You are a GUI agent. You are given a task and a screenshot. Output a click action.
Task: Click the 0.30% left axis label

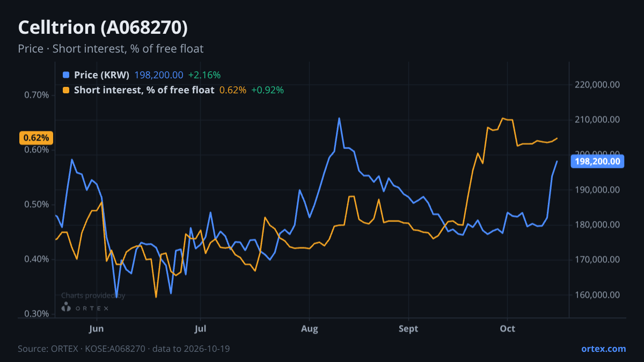[37, 314]
